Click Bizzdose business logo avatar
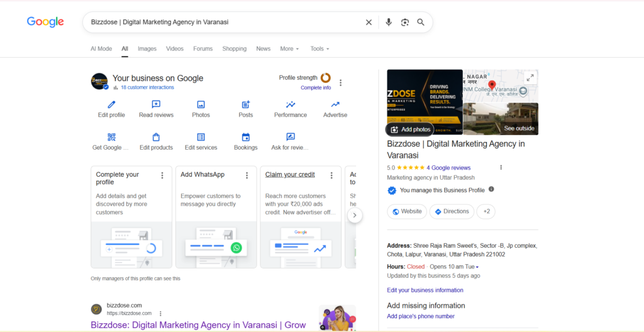Screen dimensions: 644x332 99,81
